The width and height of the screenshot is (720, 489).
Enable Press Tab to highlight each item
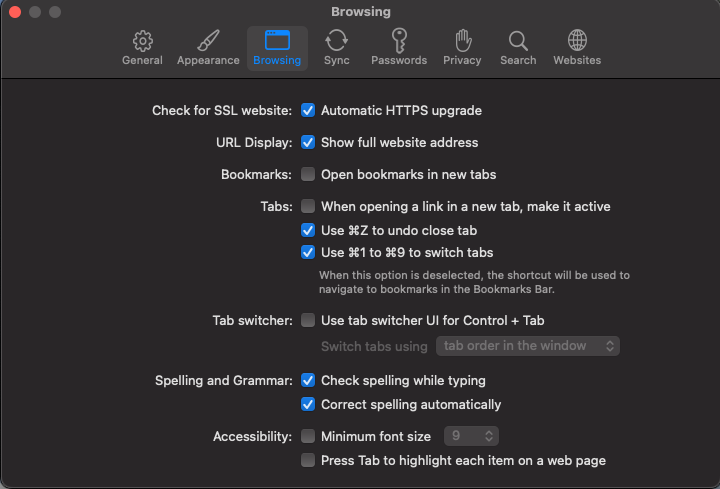[x=309, y=460]
